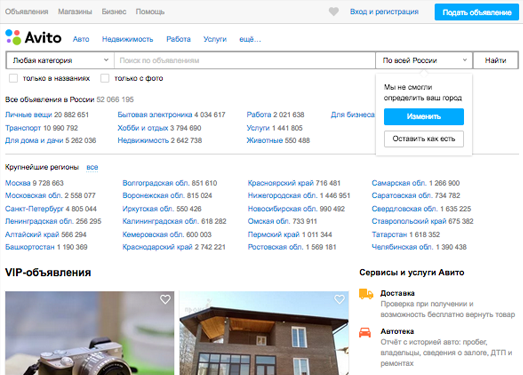Open the house VIP listing photo
Screen dimensions: 523x375
point(264,333)
